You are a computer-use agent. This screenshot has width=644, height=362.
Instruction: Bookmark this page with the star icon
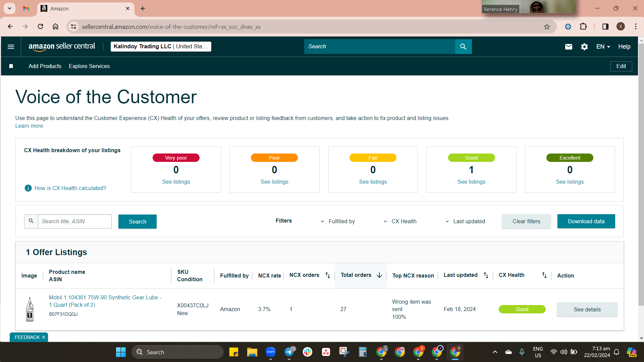[x=547, y=26]
